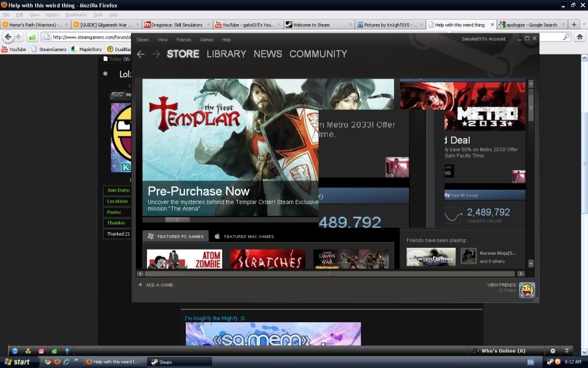This screenshot has height=368, width=588.
Task: Open the Help menu in Steam client
Action: pyautogui.click(x=226, y=40)
